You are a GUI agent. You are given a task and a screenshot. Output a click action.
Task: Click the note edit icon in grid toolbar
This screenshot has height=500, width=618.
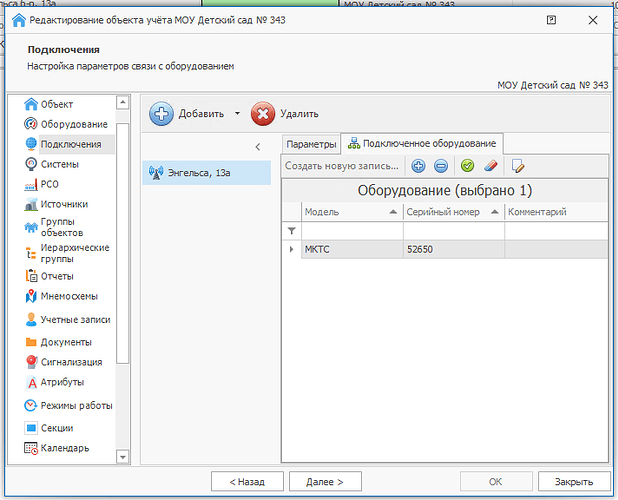click(x=518, y=166)
